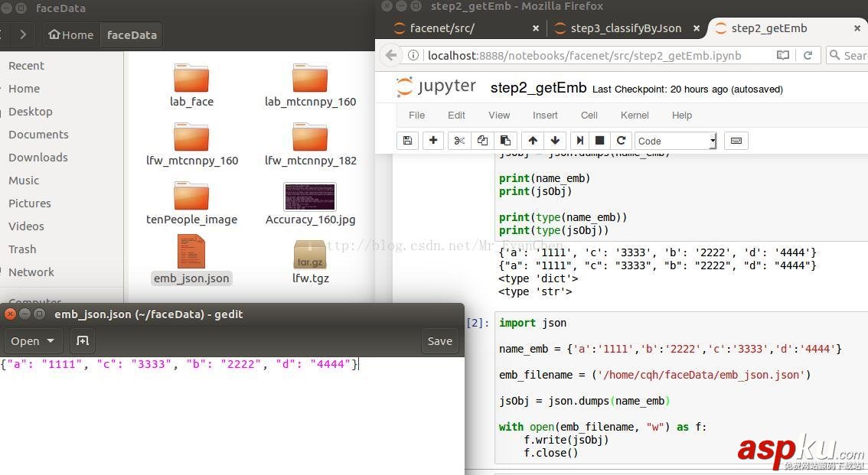This screenshot has width=868, height=475.
Task: Select the emb_json.json file thumbnail
Action: (191, 252)
